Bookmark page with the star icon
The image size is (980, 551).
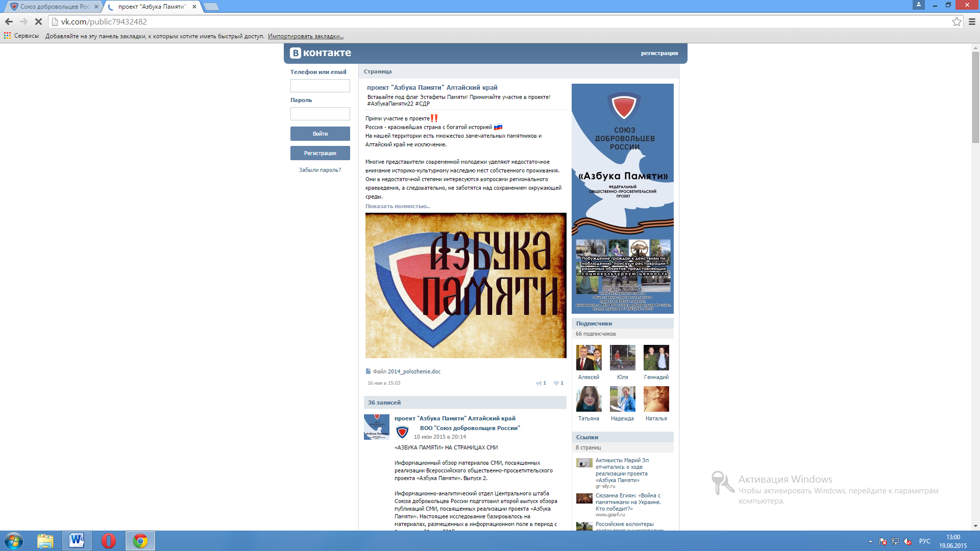coord(957,21)
